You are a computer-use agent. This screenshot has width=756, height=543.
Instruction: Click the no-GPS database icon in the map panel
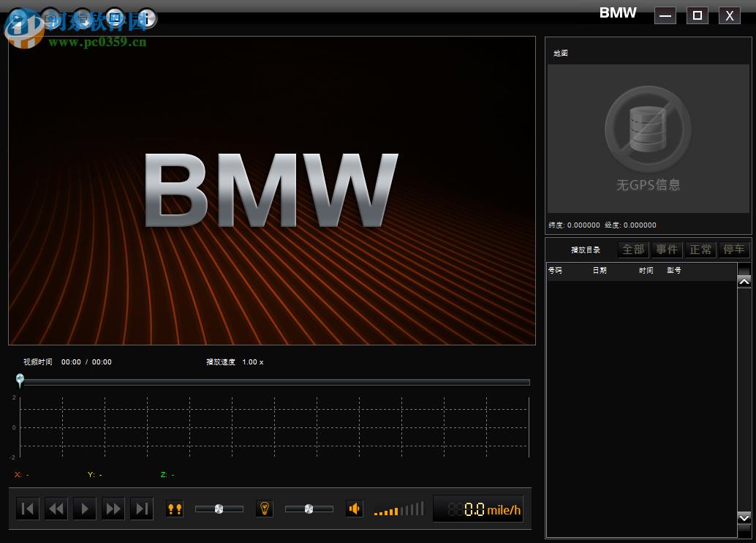647,128
